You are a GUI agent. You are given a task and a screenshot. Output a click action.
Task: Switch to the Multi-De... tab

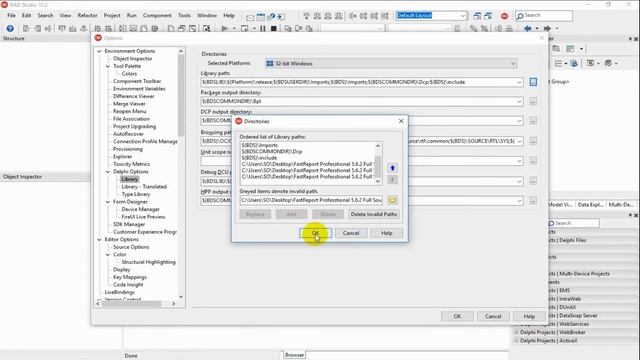pos(621,204)
